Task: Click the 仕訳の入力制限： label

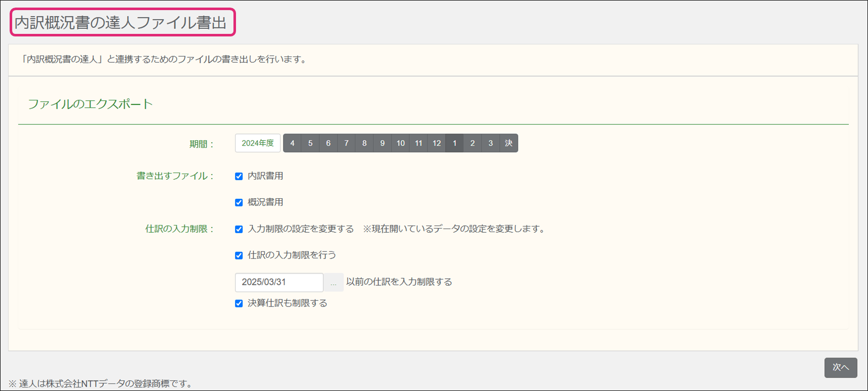Action: point(180,229)
